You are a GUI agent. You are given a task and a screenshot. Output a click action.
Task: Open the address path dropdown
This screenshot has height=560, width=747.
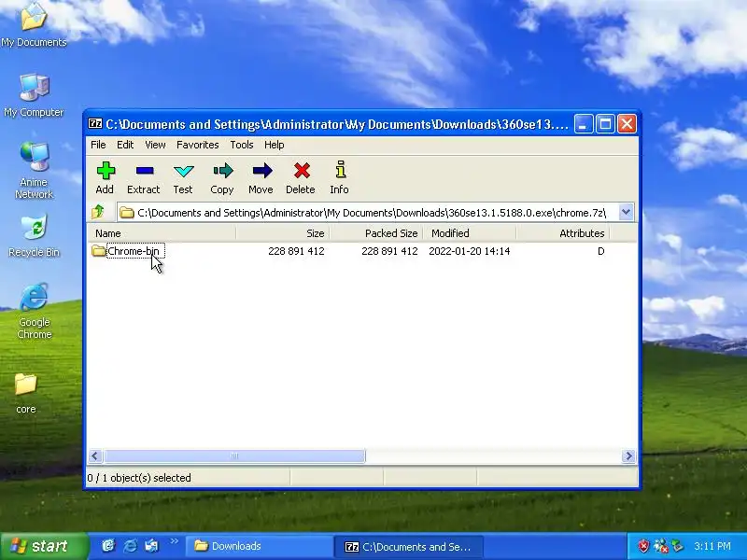click(x=626, y=212)
